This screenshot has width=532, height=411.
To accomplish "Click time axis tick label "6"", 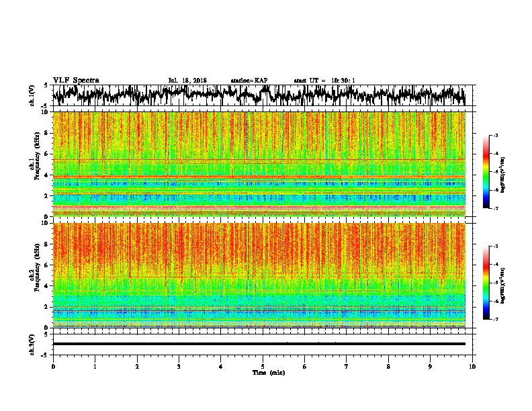I will coord(305,367).
